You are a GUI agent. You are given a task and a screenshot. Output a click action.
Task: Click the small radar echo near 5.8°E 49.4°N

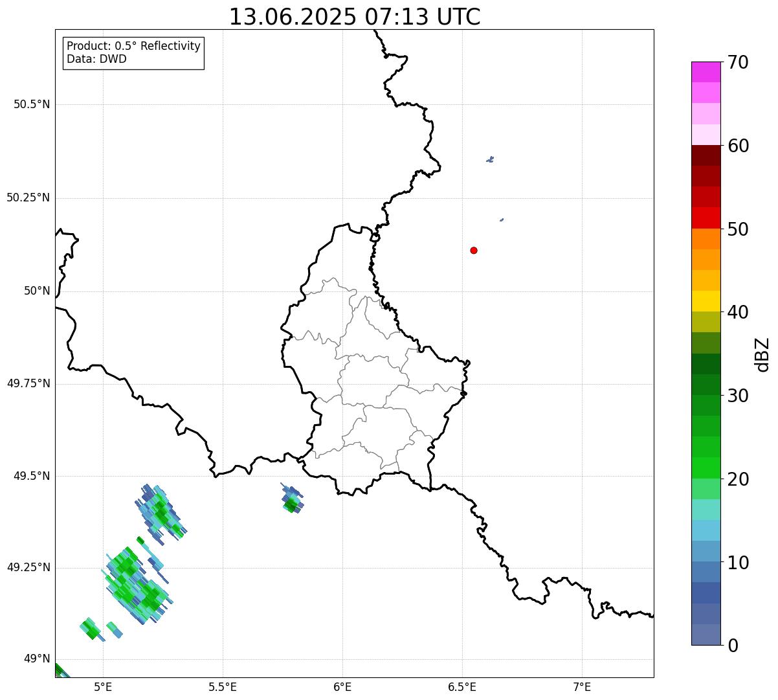pos(292,499)
